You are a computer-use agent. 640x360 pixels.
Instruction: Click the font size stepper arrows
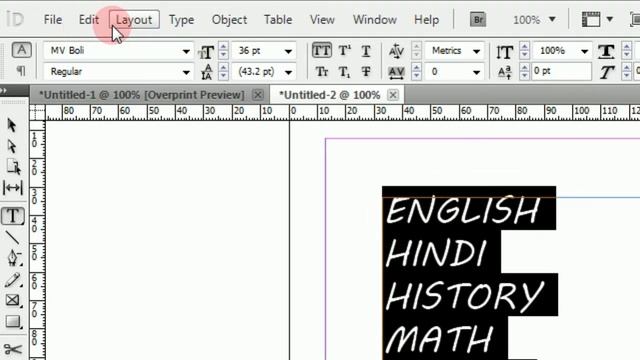[223, 51]
